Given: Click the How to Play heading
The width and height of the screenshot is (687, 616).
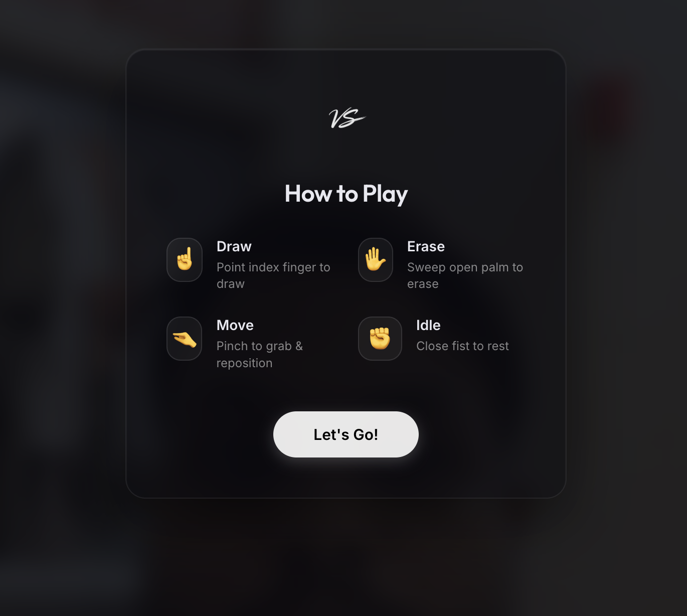Looking at the screenshot, I should pyautogui.click(x=346, y=194).
